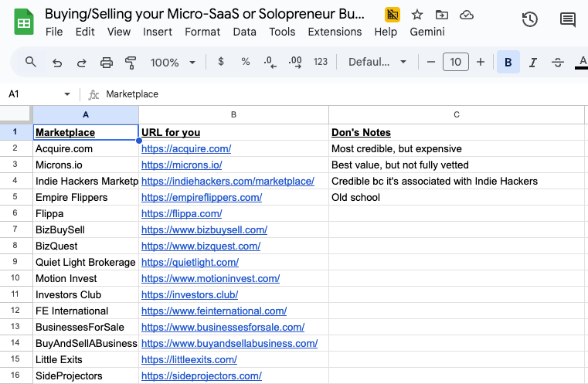Expand the Name box dropdown arrow

(x=67, y=94)
